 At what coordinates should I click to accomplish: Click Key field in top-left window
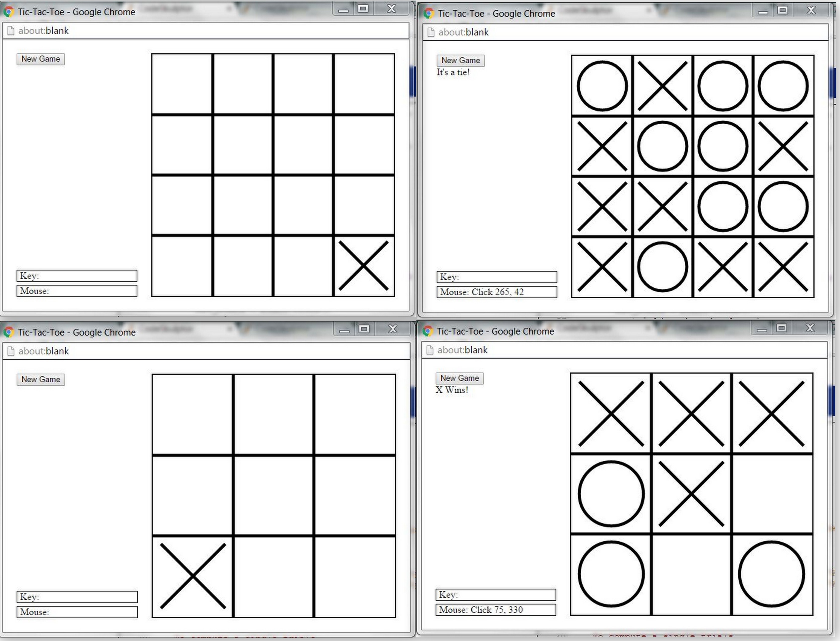77,276
